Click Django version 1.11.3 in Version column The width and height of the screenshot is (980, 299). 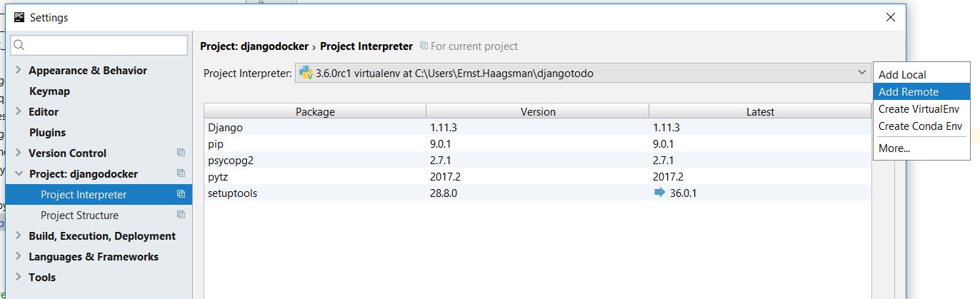444,127
